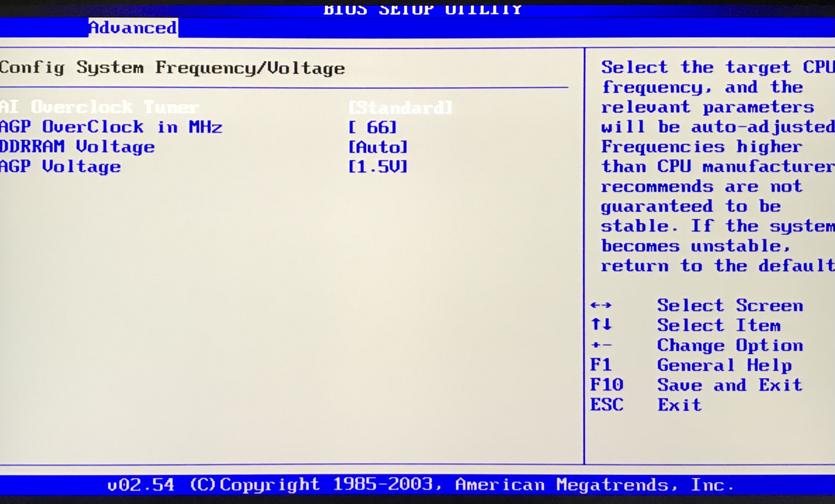Click the BIOS SETUP UTILITY title

click(422, 9)
